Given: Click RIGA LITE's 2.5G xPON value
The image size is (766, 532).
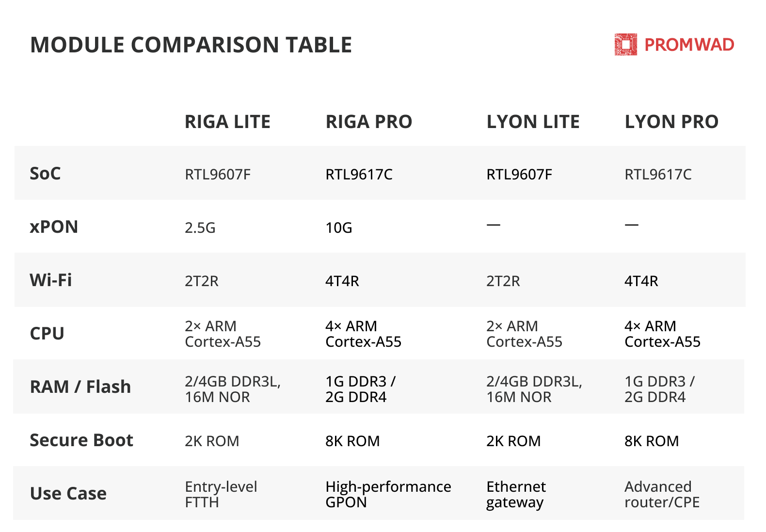Looking at the screenshot, I should [x=200, y=227].
